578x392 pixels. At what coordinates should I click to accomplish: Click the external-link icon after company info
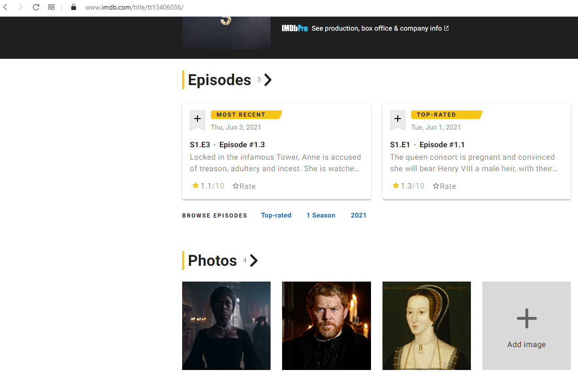[x=447, y=28]
